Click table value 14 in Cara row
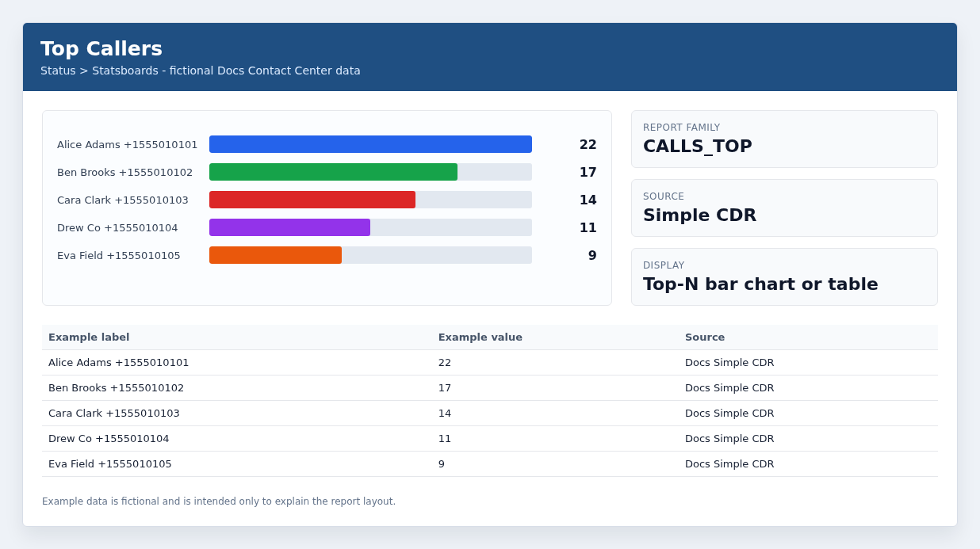The image size is (980, 549). coord(445,413)
